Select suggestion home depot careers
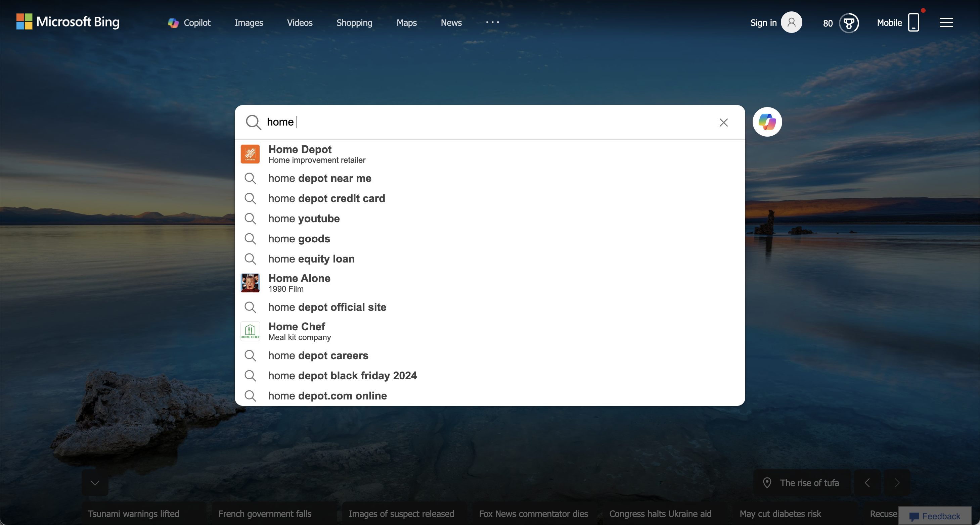The height and width of the screenshot is (525, 980). click(490, 355)
